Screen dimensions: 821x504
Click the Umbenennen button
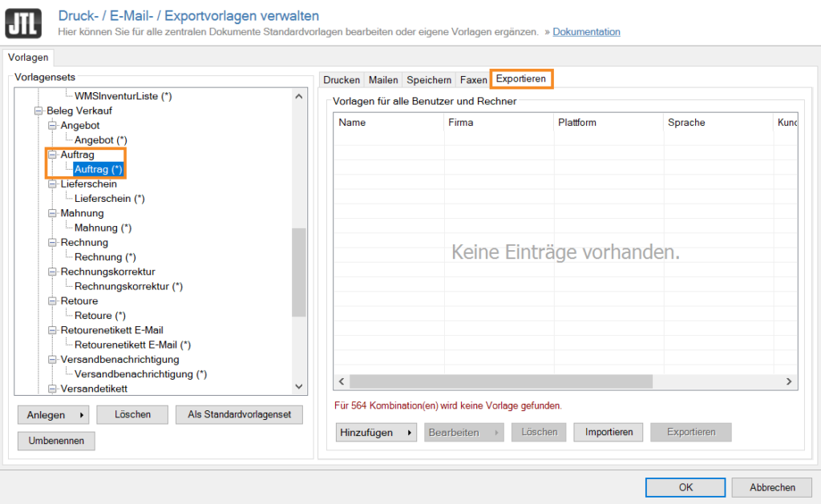coord(56,442)
